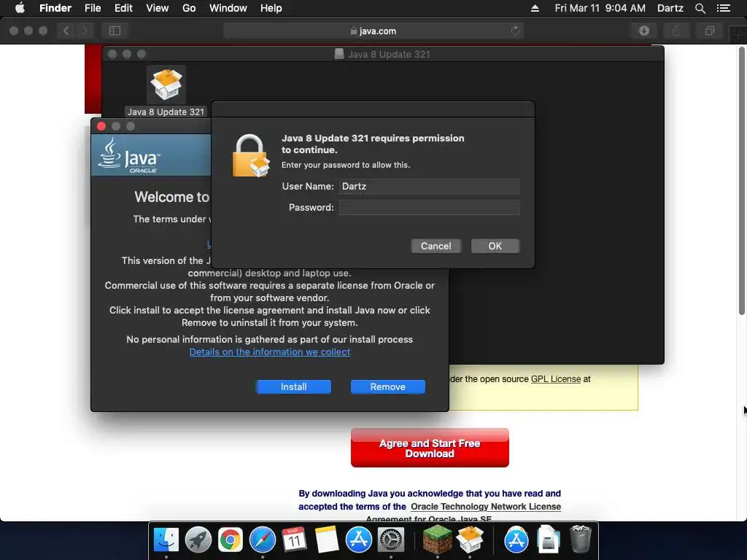Viewport: 747px width, 560px height.
Task: Open Google Chrome in the Dock
Action: point(230,540)
